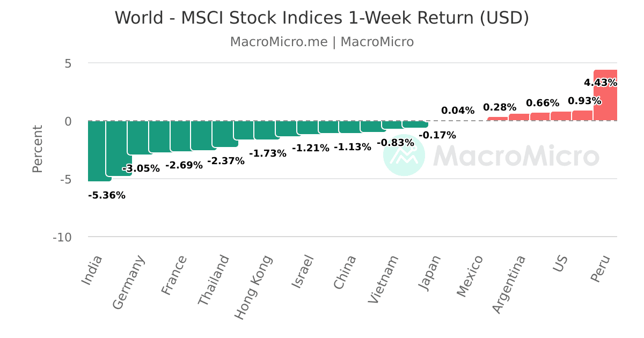Screen dimensions: 644x338
Task: Click the Vietnam x-axis label
Action: (x=384, y=279)
